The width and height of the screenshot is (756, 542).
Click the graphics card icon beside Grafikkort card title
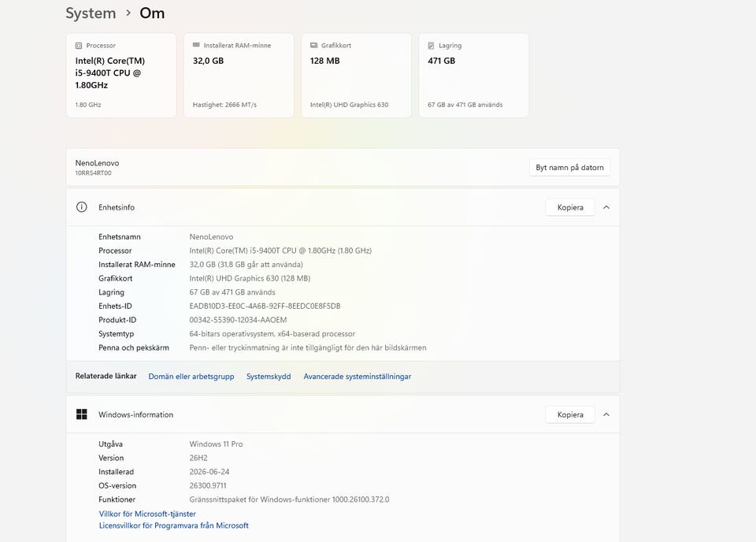coord(314,46)
